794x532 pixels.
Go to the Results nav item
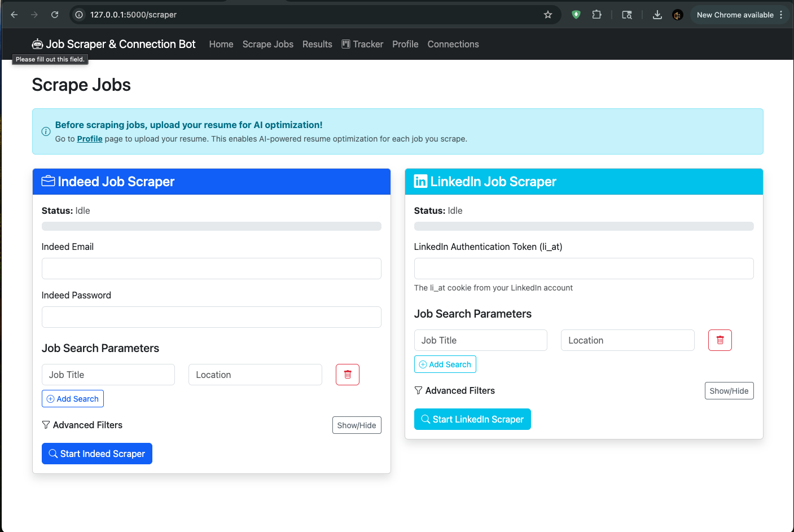(x=317, y=44)
